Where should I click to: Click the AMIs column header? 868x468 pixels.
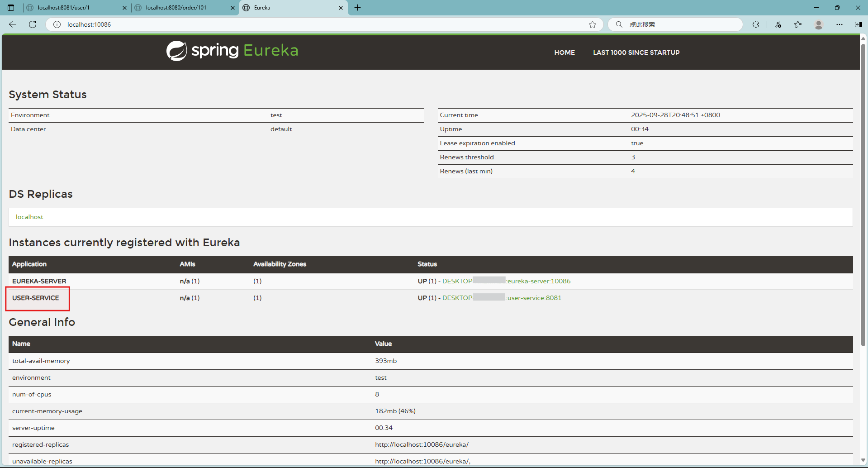187,264
